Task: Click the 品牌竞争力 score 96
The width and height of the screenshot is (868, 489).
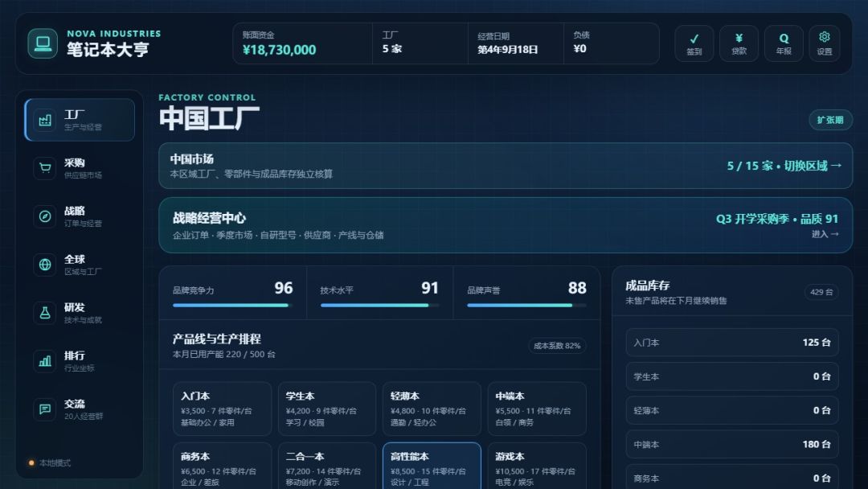Action: coord(284,288)
